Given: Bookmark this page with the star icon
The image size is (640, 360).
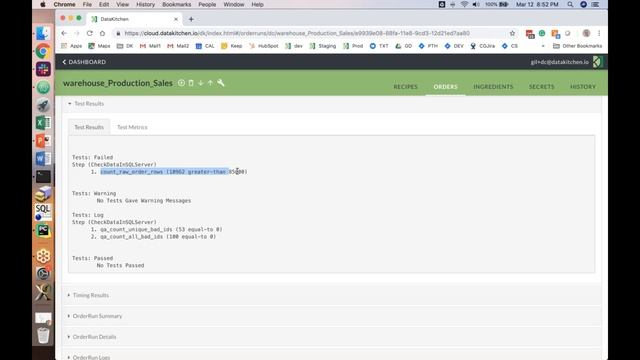Looking at the screenshot, I should pyautogui.click(x=512, y=33).
